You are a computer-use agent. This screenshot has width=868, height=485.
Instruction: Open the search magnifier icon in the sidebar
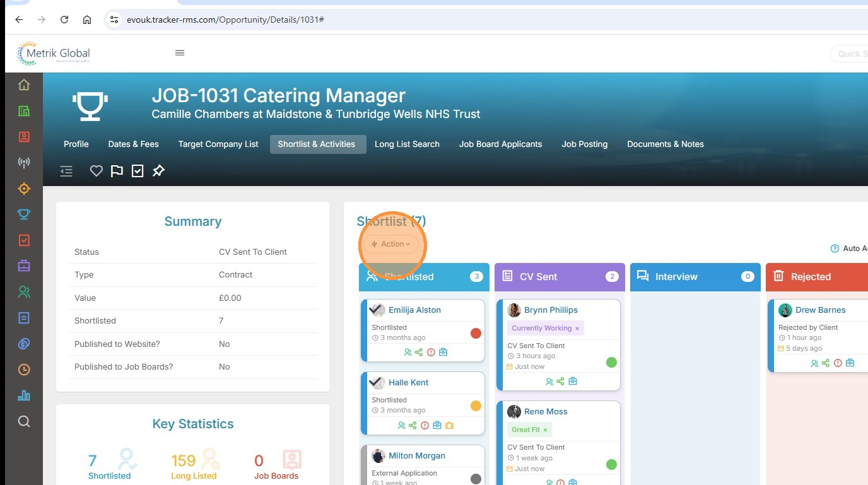pos(24,421)
